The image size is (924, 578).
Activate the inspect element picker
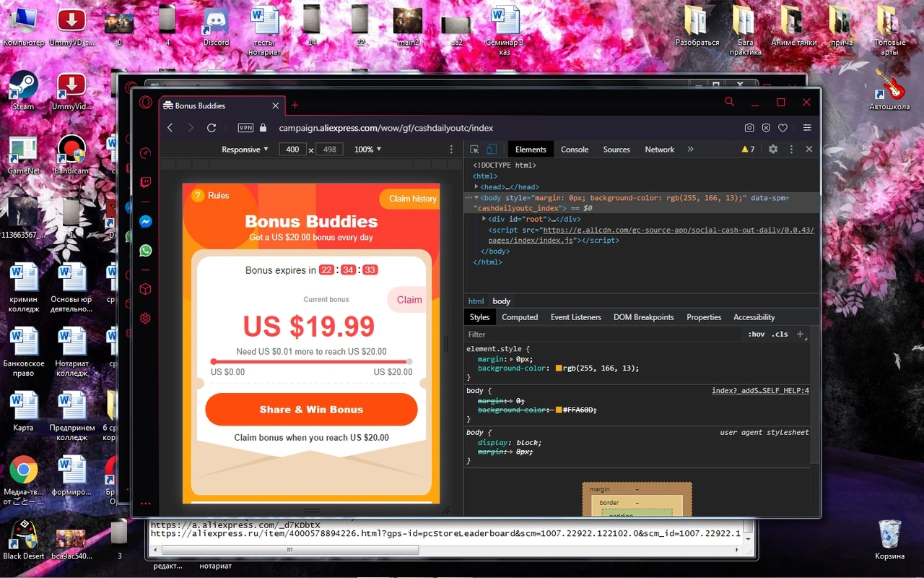coord(474,150)
